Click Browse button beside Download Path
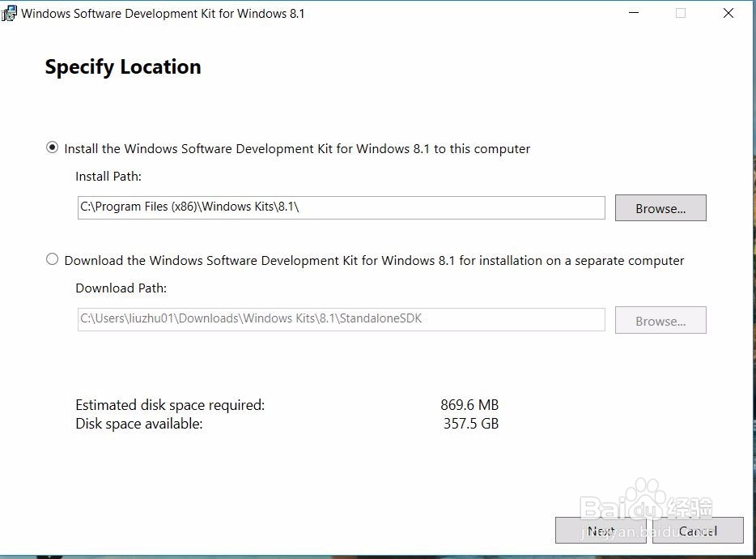 660,320
